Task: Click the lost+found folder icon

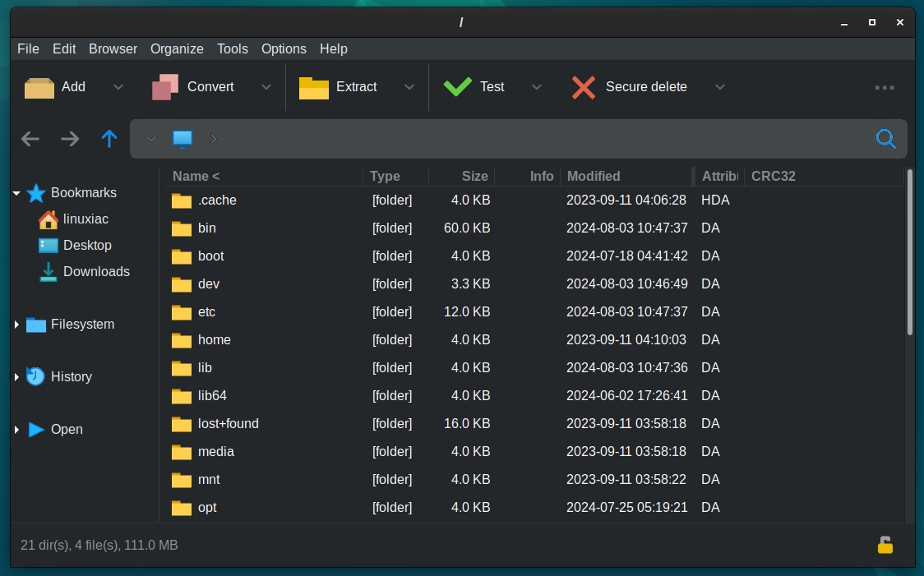Action: pyautogui.click(x=182, y=424)
